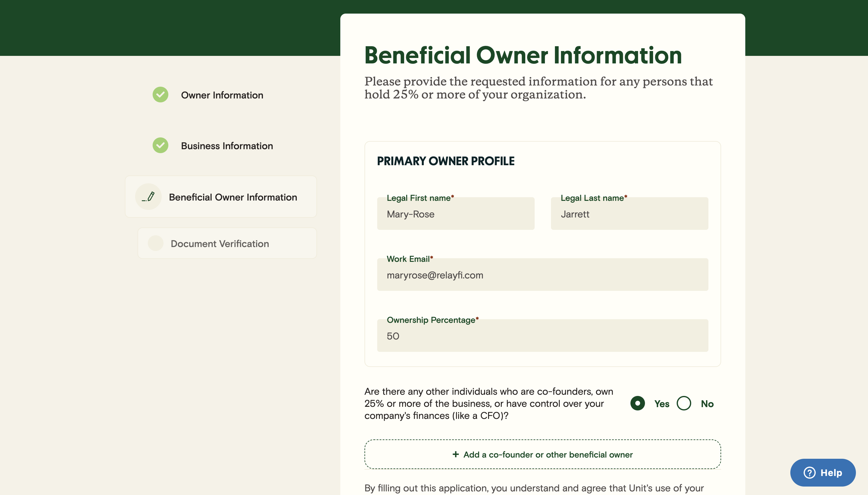868x495 pixels.
Task: Click the Owner Information completed checkmark icon
Action: pos(160,95)
